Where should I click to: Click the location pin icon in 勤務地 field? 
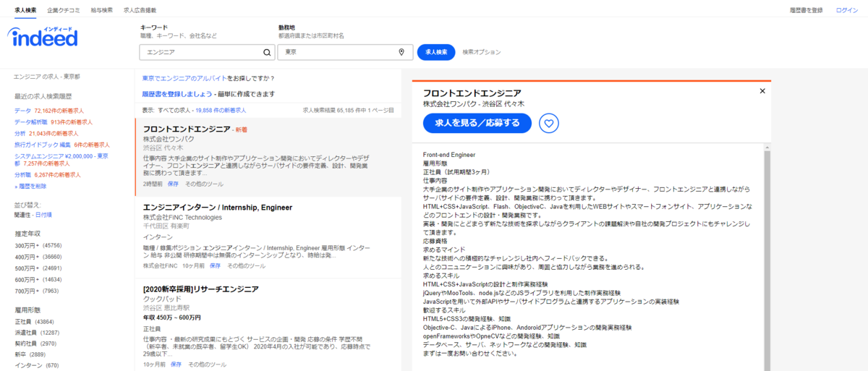tap(401, 52)
